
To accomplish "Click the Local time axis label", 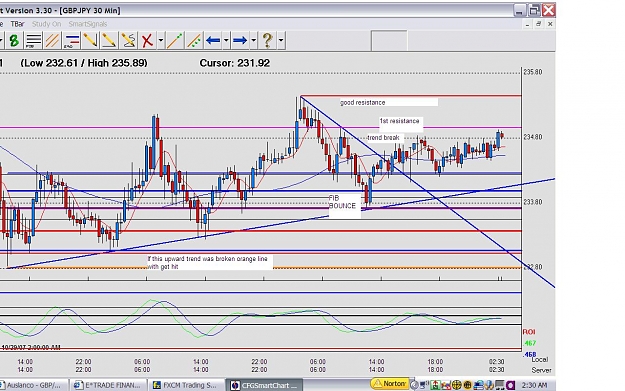I will 540,360.
